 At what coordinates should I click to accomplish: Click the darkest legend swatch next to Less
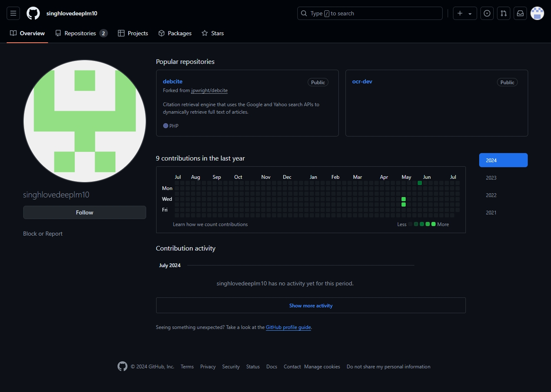[410, 224]
